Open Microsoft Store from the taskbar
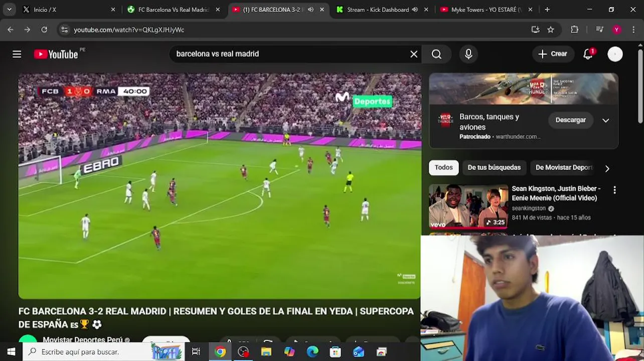The width and height of the screenshot is (644, 361). pos(336,352)
